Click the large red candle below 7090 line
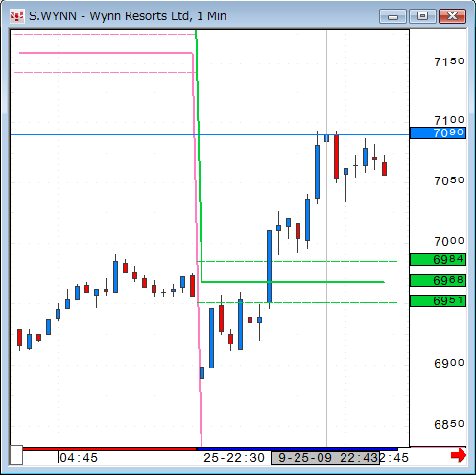This screenshot has width=476, height=475. [x=336, y=157]
